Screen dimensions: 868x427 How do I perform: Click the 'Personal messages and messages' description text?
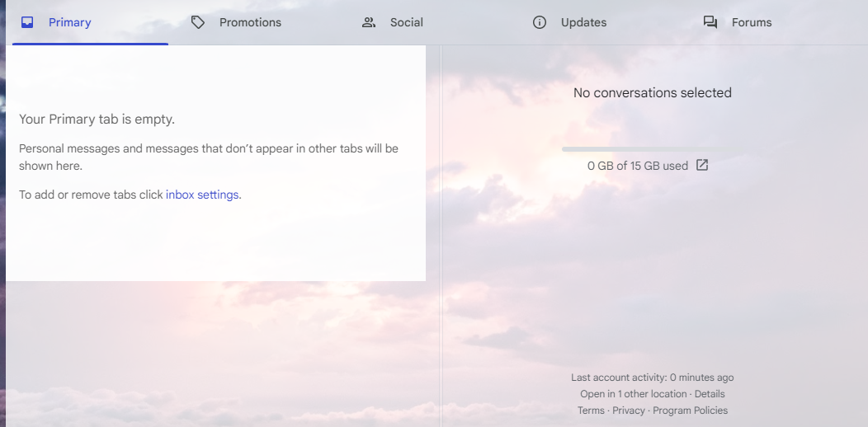[209, 157]
